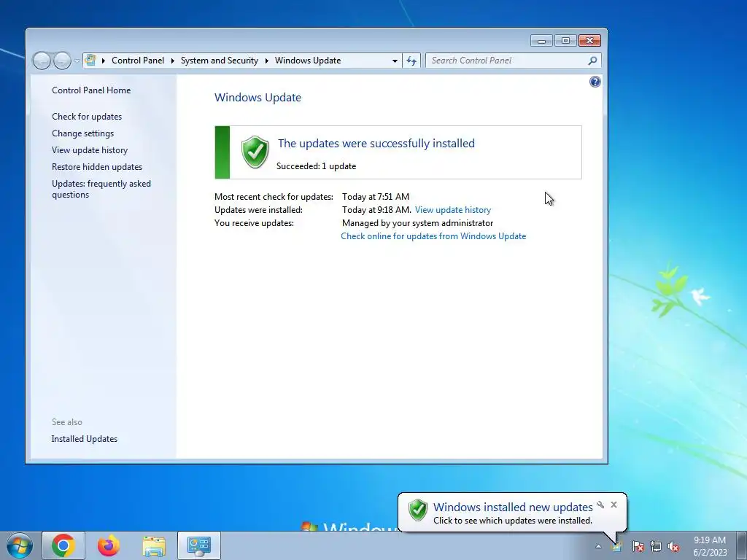Expand the arrow before Control Panel breadcrumb
Viewport: 747px width, 560px height.
click(x=104, y=61)
